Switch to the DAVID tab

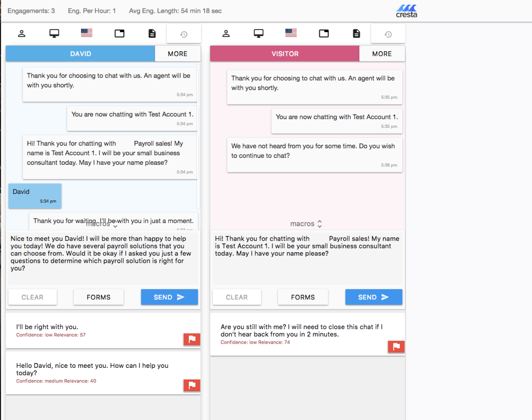click(80, 54)
